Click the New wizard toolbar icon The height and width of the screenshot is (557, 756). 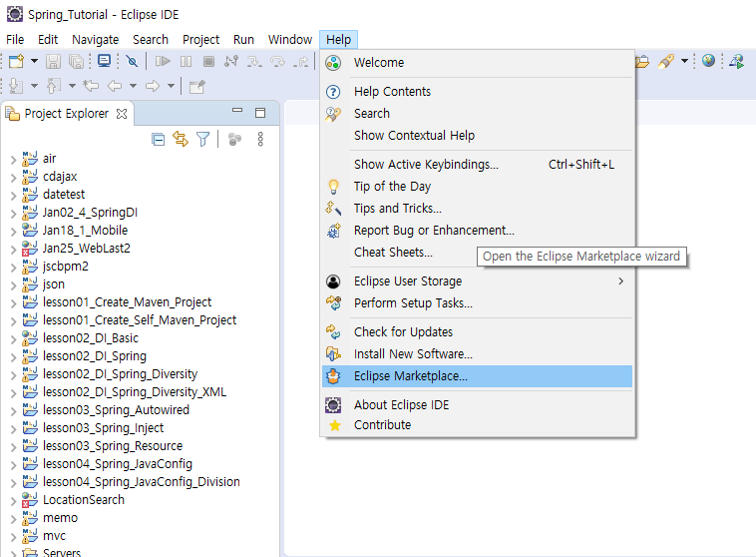click(16, 61)
